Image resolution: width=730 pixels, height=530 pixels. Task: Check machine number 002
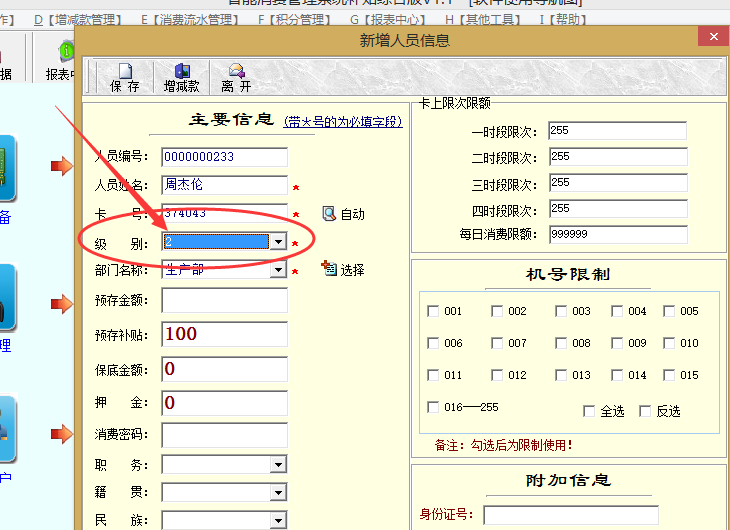coord(497,311)
